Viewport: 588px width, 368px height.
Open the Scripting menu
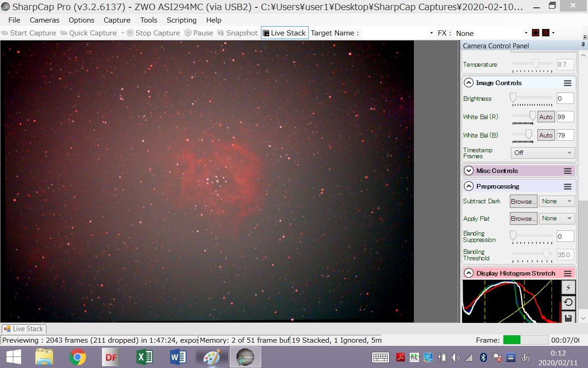click(x=181, y=20)
